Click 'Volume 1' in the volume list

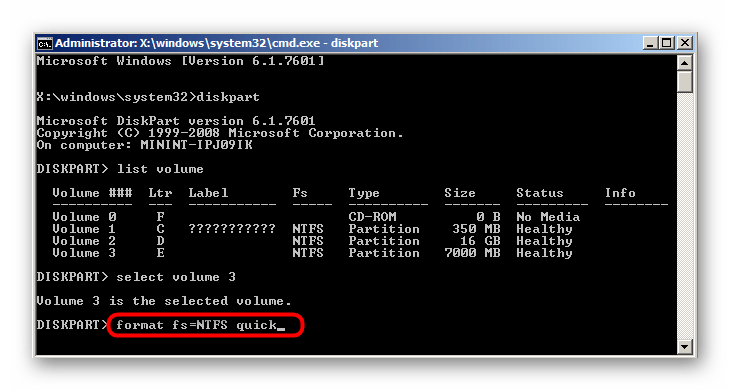[84, 229]
